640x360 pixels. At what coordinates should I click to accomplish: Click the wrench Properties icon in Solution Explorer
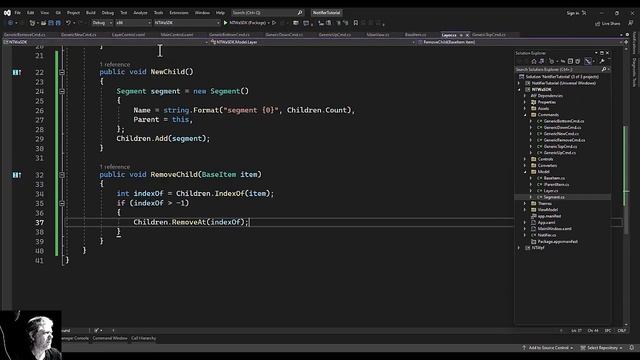tap(602, 61)
